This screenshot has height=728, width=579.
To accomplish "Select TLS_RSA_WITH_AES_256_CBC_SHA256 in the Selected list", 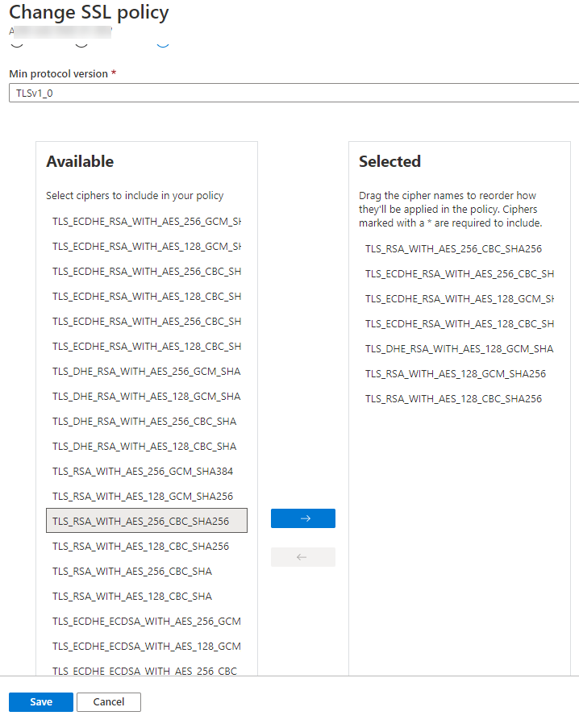I will click(453, 249).
